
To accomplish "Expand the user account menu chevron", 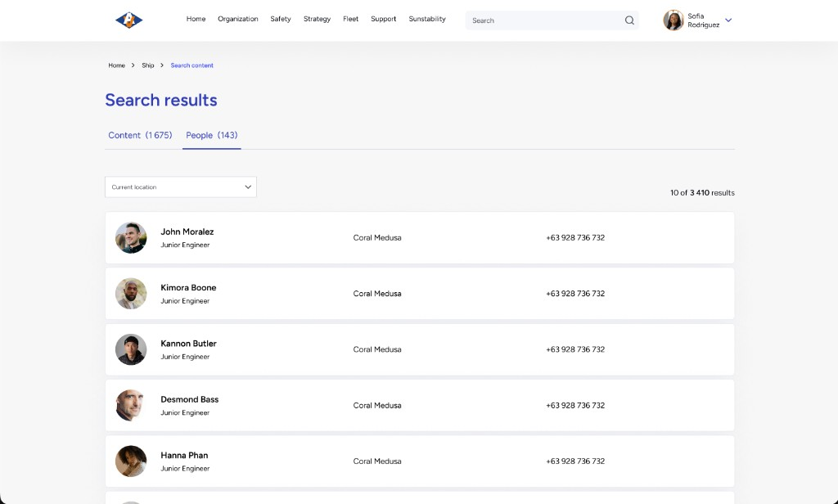I will [x=728, y=20].
